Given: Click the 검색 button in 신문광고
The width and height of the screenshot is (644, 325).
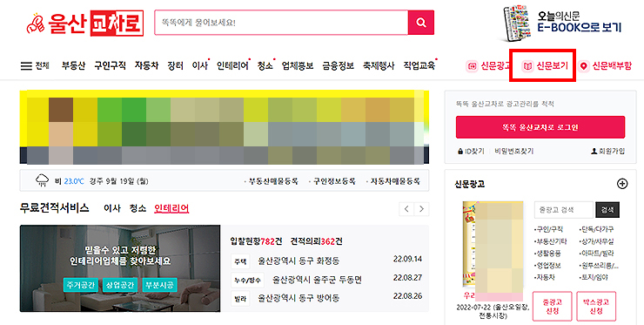Looking at the screenshot, I should point(607,210).
